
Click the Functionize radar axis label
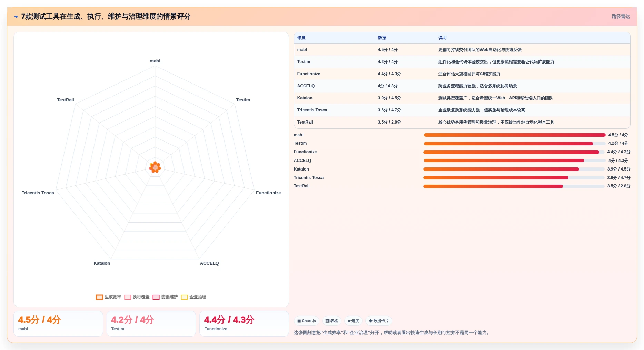coord(268,193)
